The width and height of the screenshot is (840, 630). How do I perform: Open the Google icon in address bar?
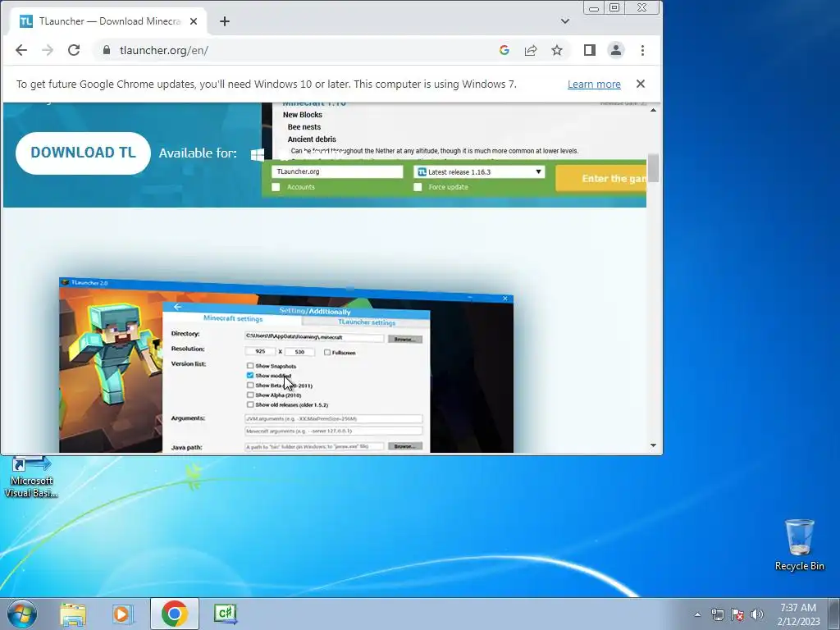pos(504,50)
